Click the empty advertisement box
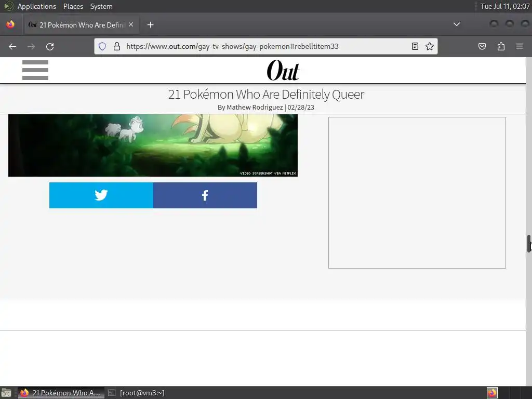This screenshot has width=532, height=399. 417,193
